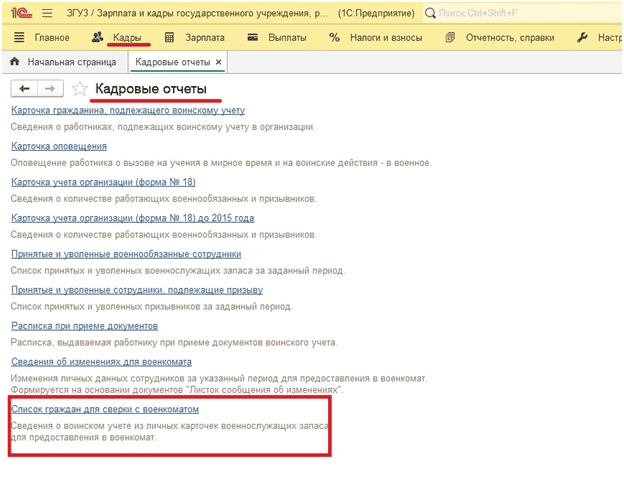Screen dimensions: 624x481
Task: Click the percent icon for taxes
Action: (334, 38)
